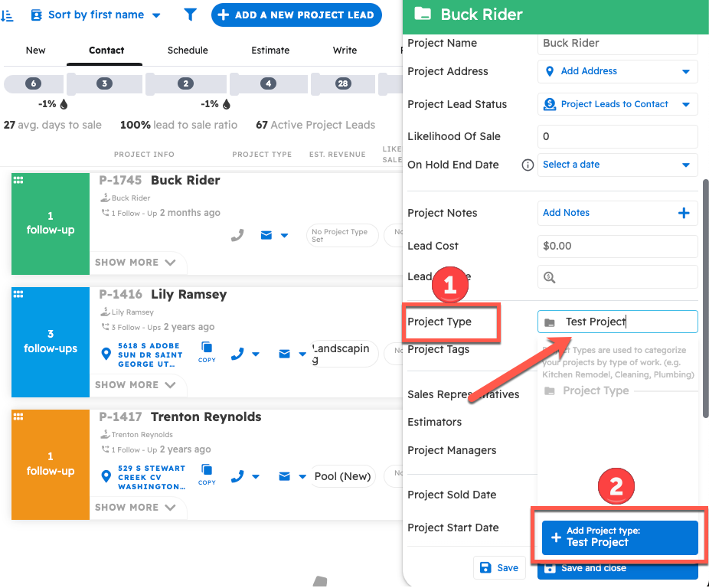Click the sort order icon
The width and height of the screenshot is (709, 588).
[7, 15]
